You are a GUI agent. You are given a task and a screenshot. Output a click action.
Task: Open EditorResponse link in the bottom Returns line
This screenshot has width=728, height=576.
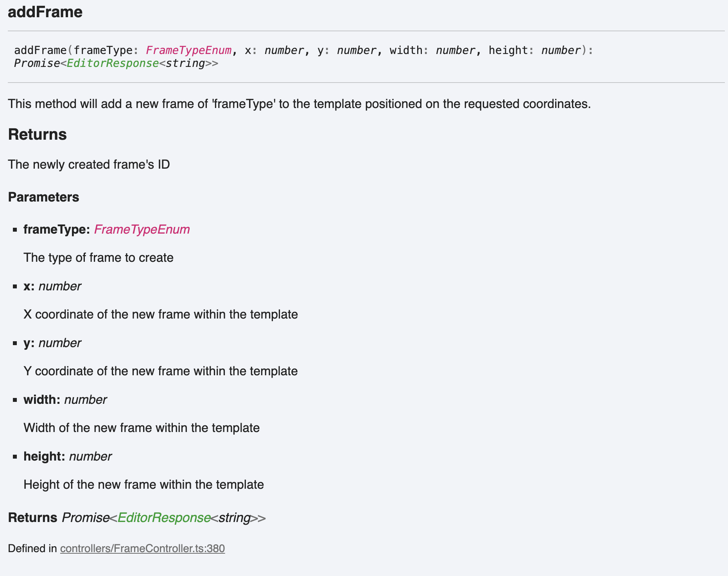(x=164, y=518)
